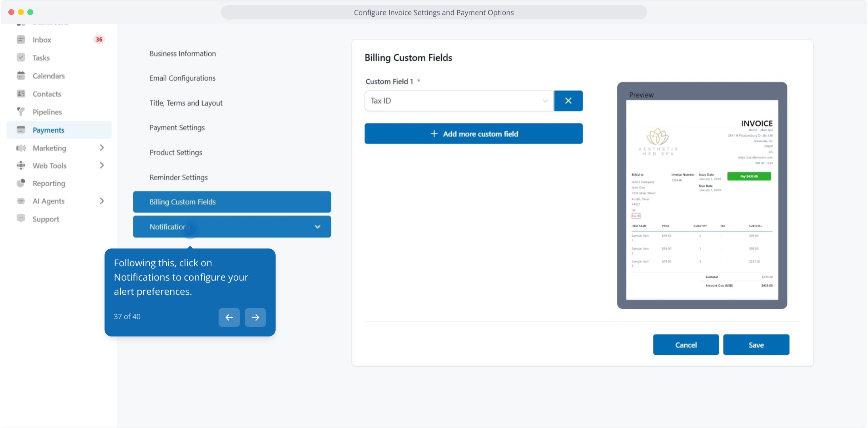
Task: Click the Tasks checkmark icon
Action: pos(21,57)
